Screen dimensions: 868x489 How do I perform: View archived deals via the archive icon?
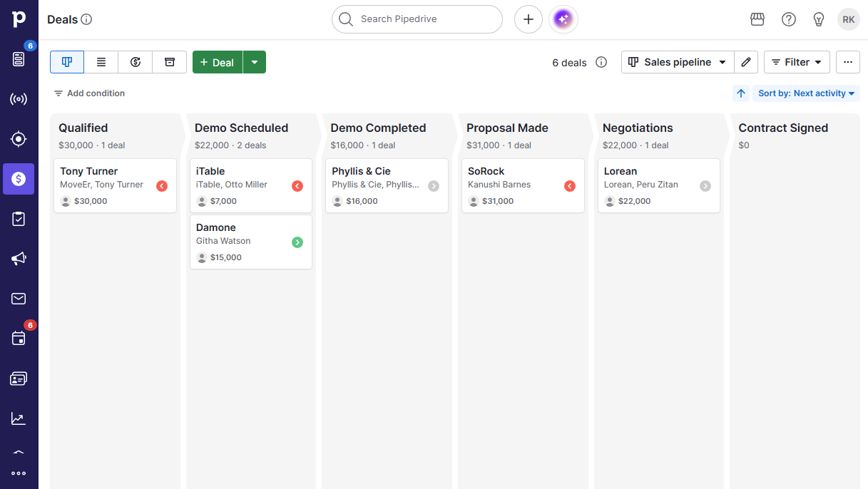(169, 62)
